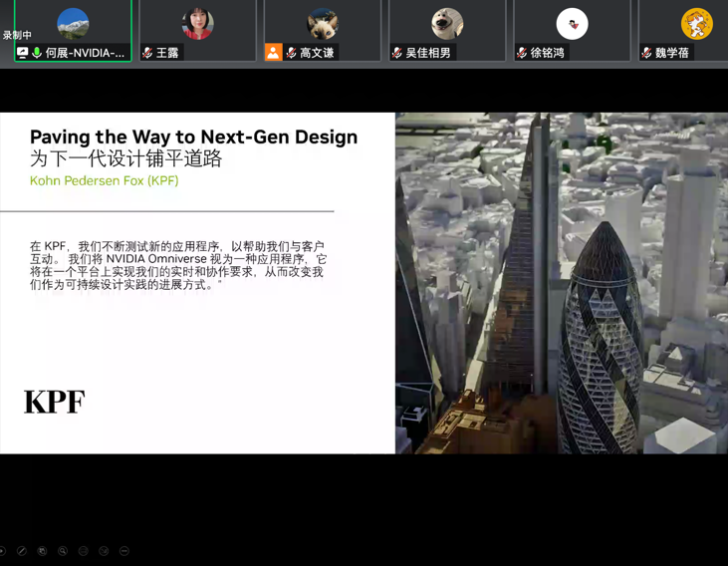Click muted microphone icon next to 魏学蓓
The height and width of the screenshot is (566, 728).
click(x=646, y=53)
